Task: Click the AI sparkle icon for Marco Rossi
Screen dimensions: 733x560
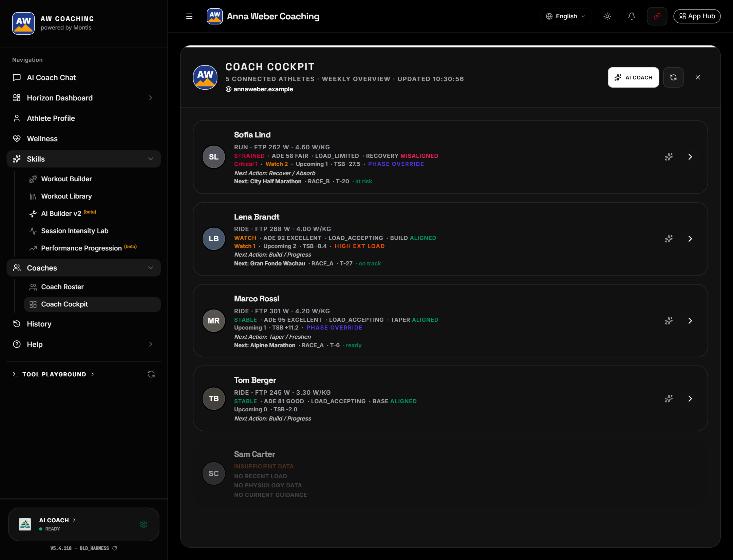Action: 669,321
